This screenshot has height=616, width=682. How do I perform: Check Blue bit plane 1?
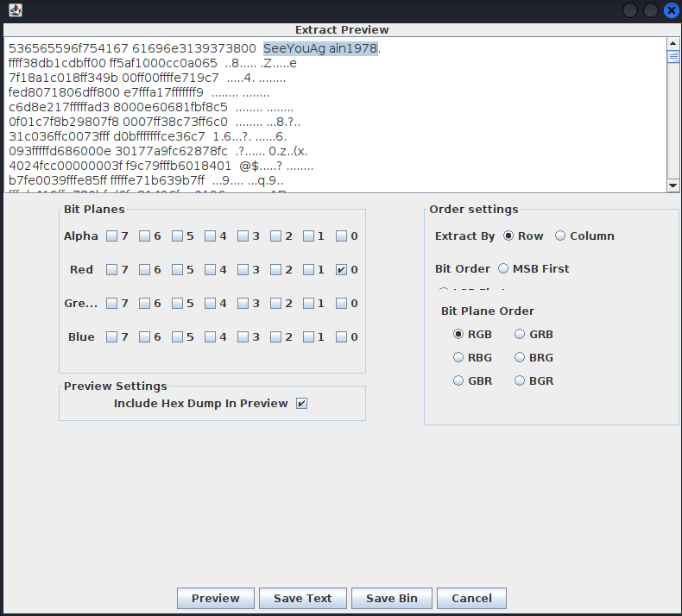click(x=308, y=337)
